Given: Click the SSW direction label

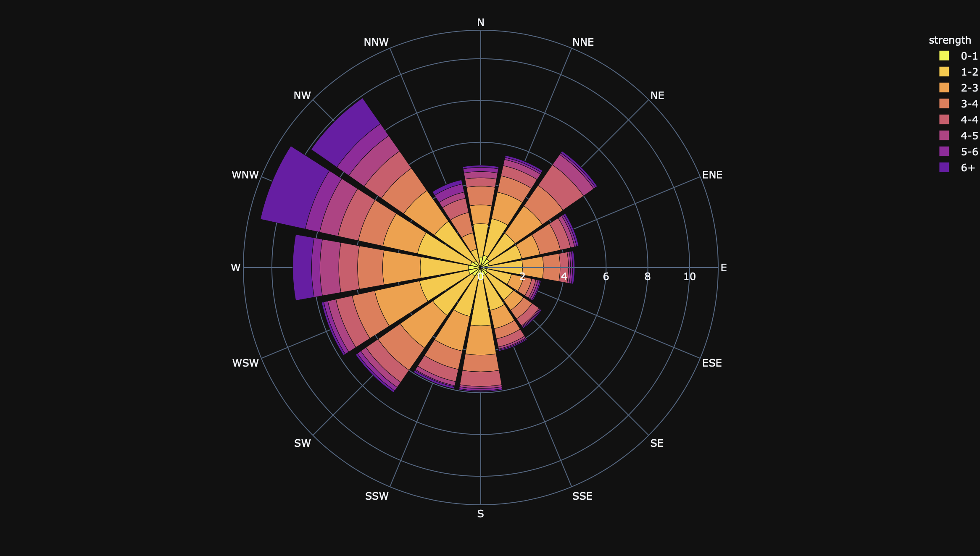Looking at the screenshot, I should coord(377,496).
